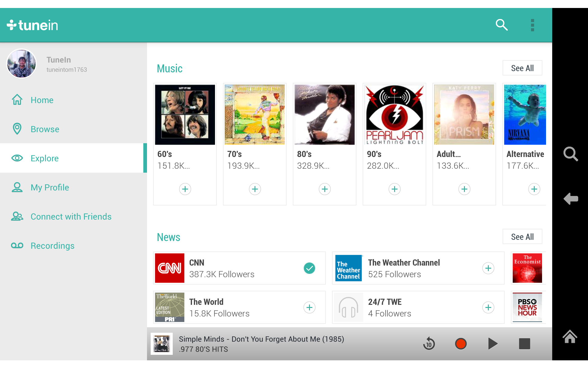Open the overflow menu in the top right
The image size is (588, 368).
pyautogui.click(x=533, y=25)
